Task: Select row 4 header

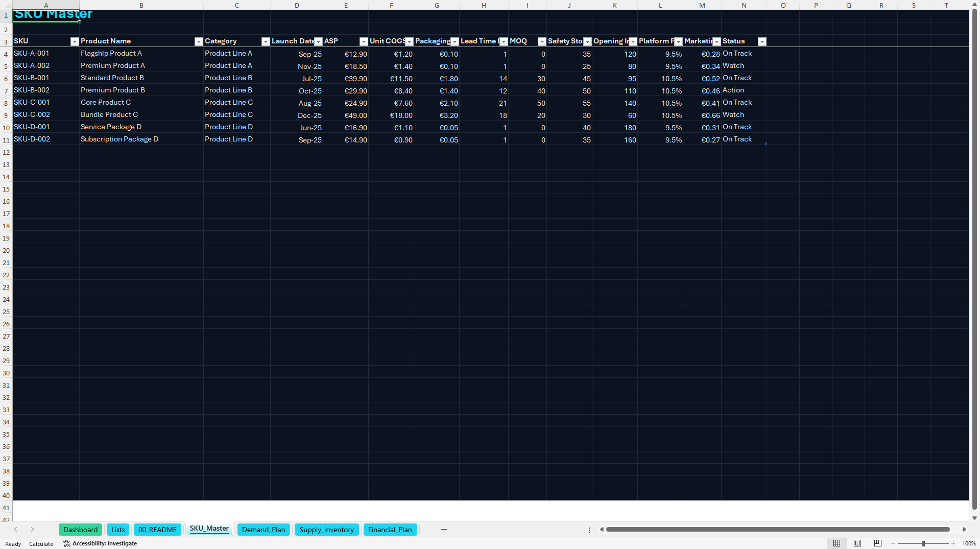Action: [x=6, y=54]
